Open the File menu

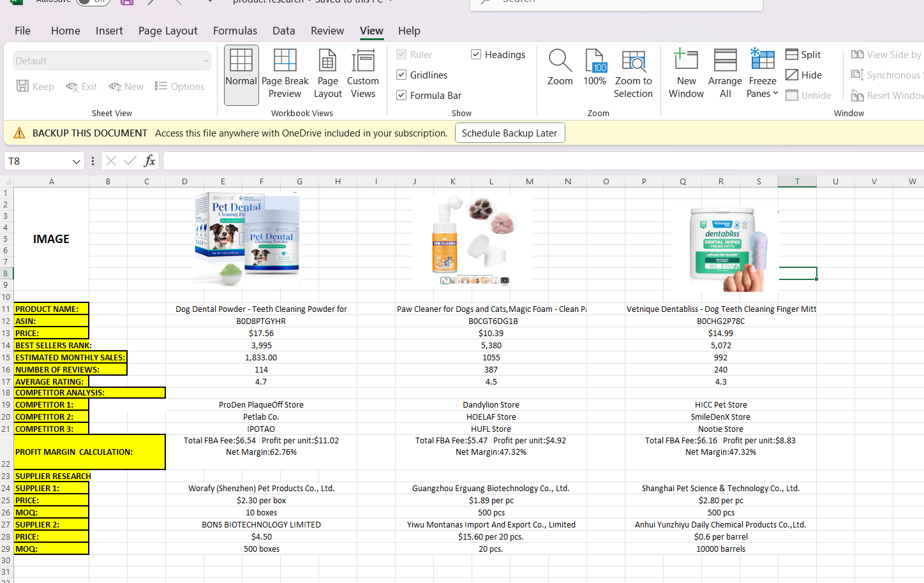[22, 31]
